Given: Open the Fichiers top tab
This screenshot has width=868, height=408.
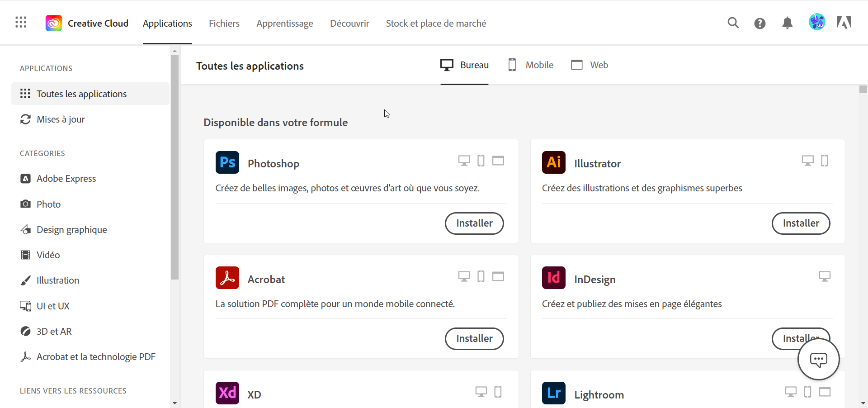Looking at the screenshot, I should tap(224, 24).
